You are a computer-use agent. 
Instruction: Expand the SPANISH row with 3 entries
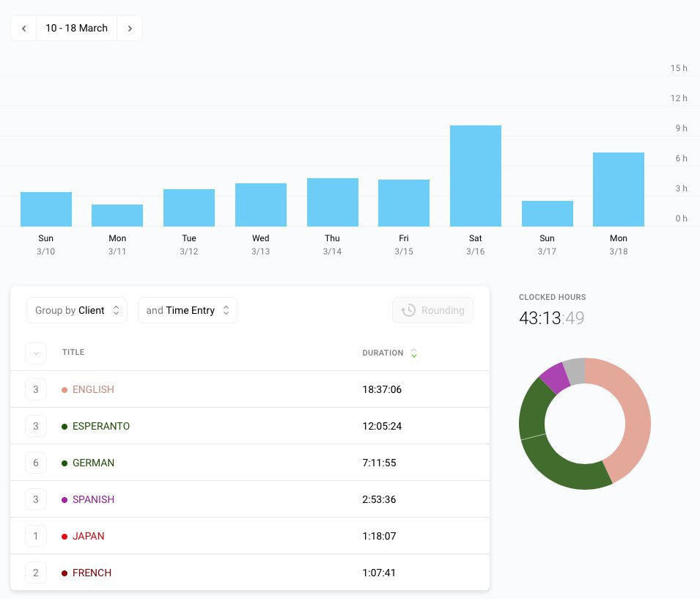(36, 499)
